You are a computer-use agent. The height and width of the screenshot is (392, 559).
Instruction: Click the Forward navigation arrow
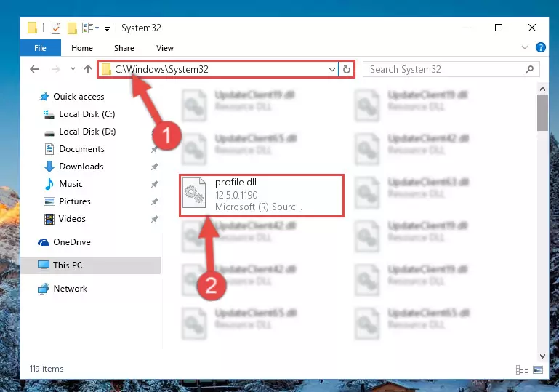point(56,69)
